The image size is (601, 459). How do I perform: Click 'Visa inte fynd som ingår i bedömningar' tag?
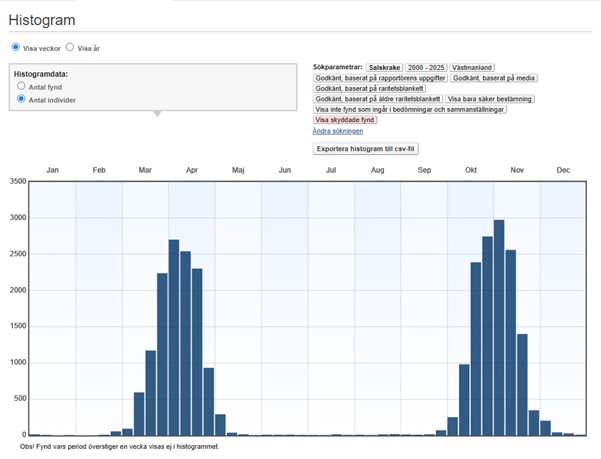tap(409, 110)
